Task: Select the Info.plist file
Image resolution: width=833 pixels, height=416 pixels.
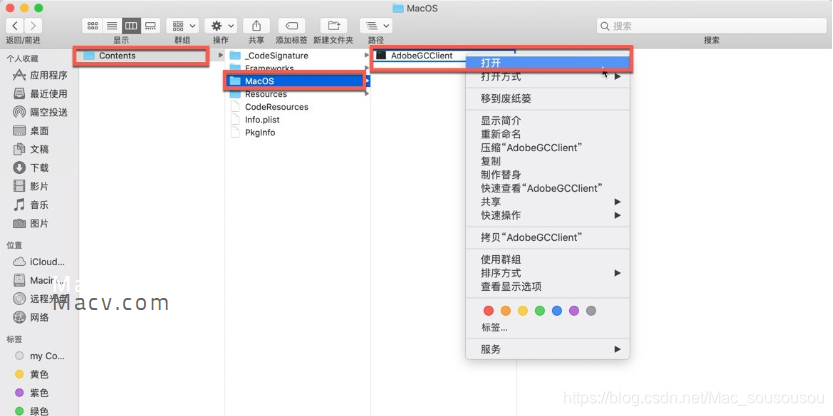Action: click(262, 120)
